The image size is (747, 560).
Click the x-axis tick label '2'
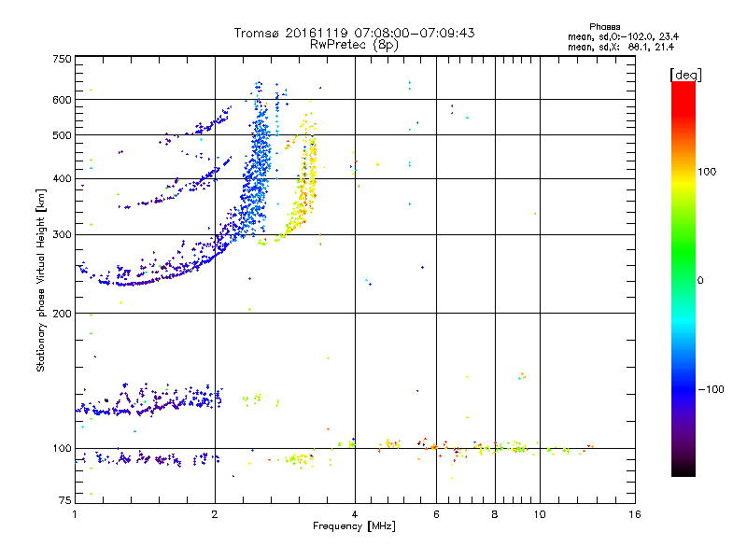click(x=215, y=514)
